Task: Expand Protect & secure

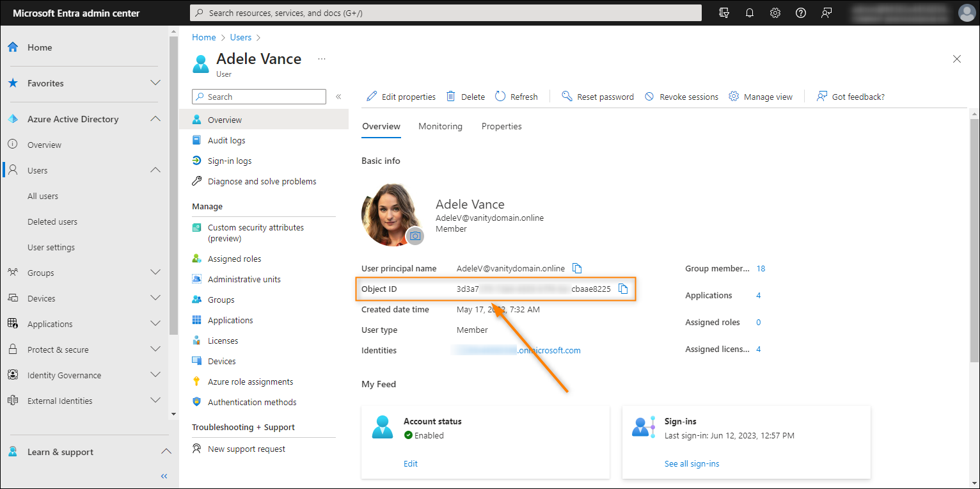Action: point(155,349)
